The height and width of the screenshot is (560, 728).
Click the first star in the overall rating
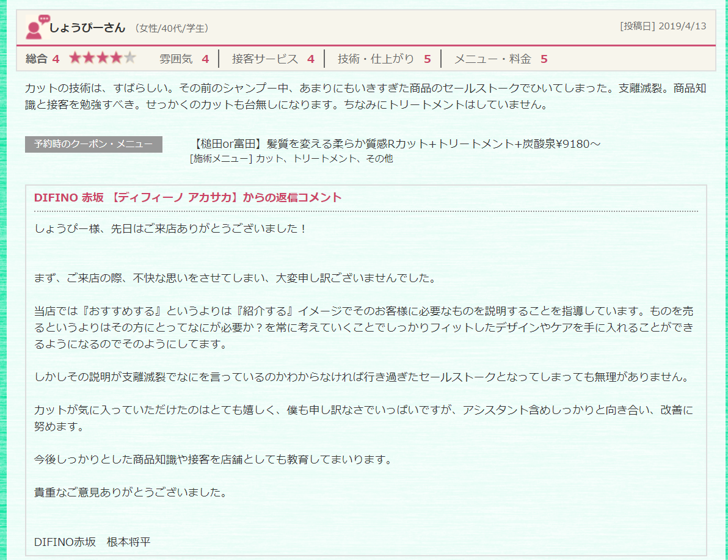tap(75, 59)
